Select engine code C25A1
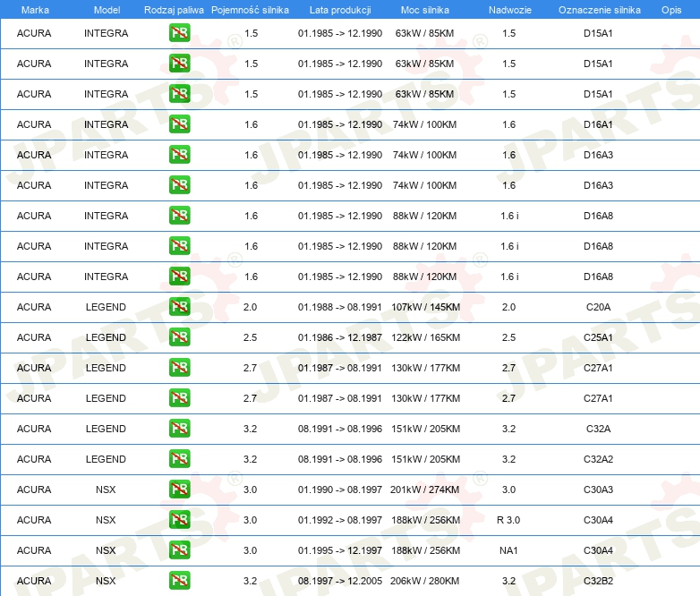Screen dimensions: 700x596 click(598, 337)
